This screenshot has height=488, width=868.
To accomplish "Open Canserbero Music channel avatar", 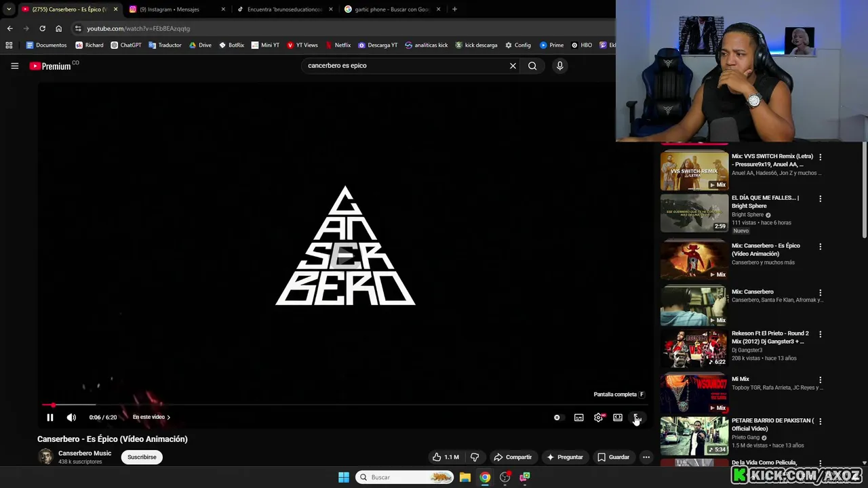I will click(45, 457).
